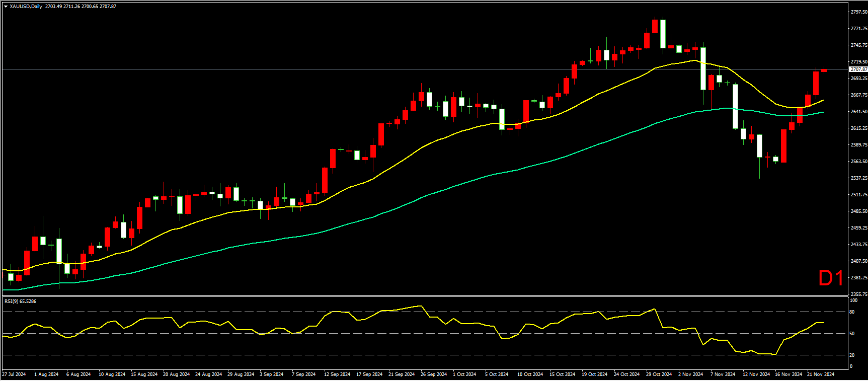The image size is (868, 381).
Task: Click the XAUUSD,Daily chart title
Action: coord(26,7)
